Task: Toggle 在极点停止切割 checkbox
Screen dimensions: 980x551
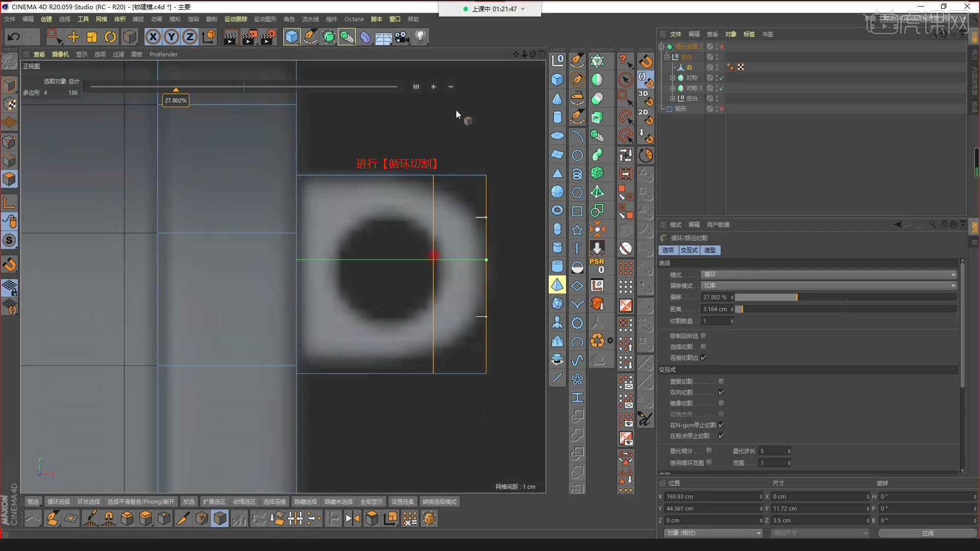Action: (721, 436)
